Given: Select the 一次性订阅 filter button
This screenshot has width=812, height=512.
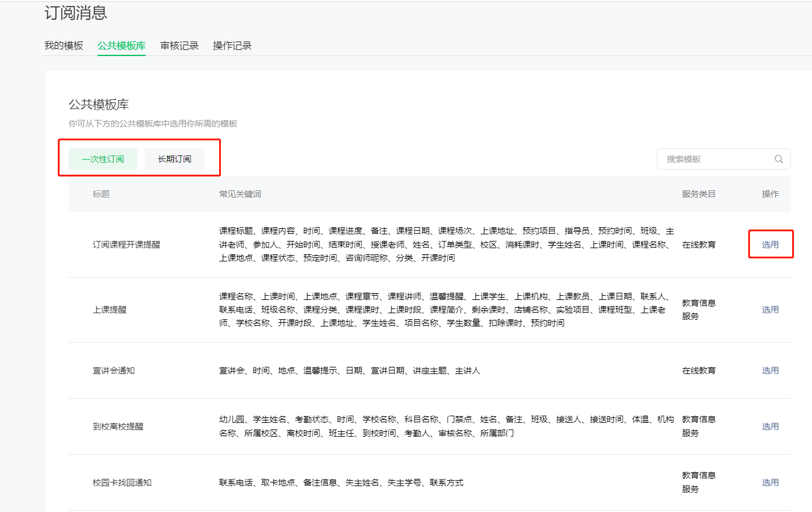Looking at the screenshot, I should pyautogui.click(x=103, y=159).
